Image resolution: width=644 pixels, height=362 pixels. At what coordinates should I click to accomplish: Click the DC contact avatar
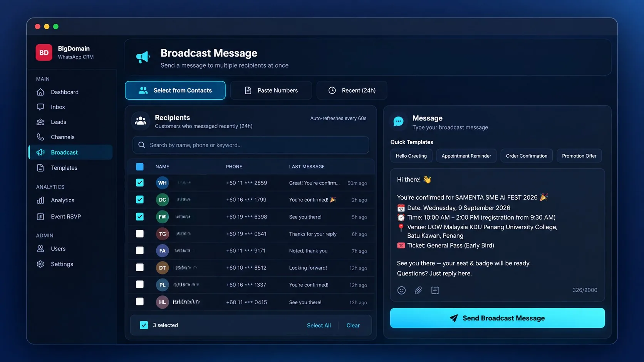162,200
